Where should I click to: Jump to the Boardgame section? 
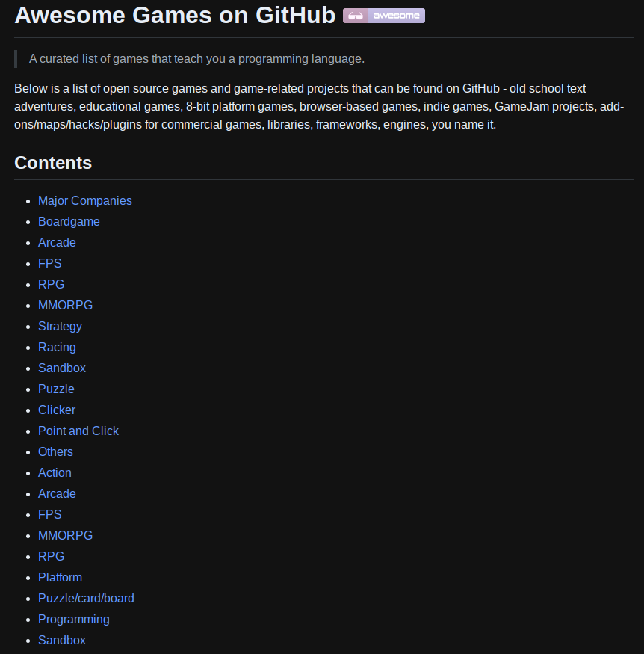point(69,221)
